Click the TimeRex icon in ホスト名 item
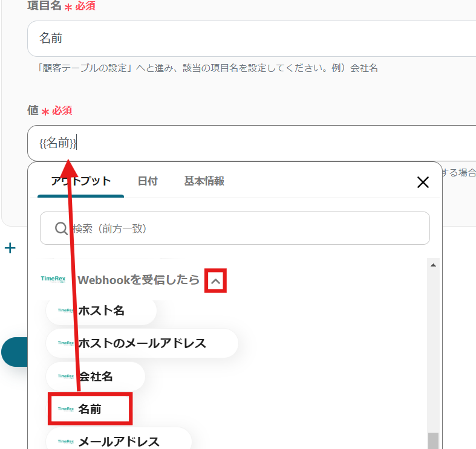Image resolution: width=476 pixels, height=449 pixels. coord(65,311)
